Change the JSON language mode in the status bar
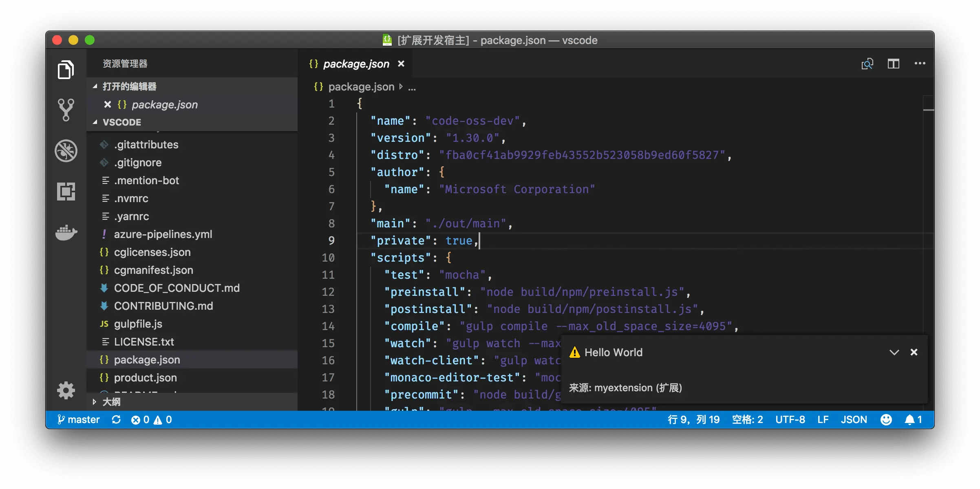 tap(854, 420)
